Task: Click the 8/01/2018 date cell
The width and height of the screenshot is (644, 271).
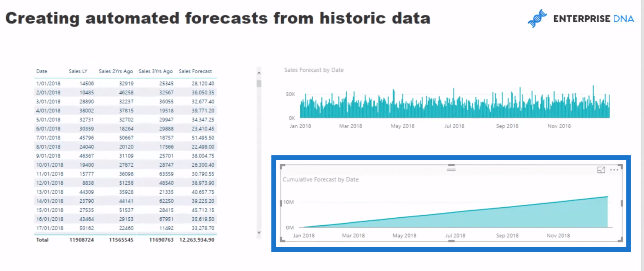Action: [48, 147]
